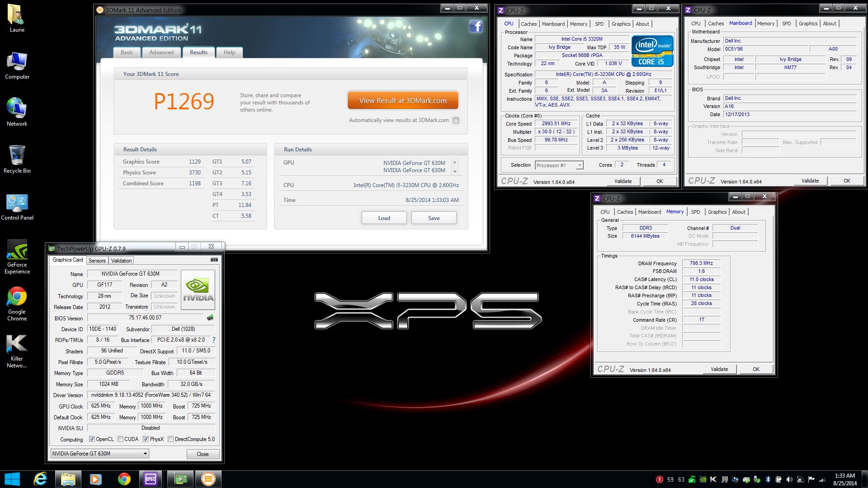This screenshot has width=868, height=488.
Task: Switch to the Advanced tab in 3DMark
Action: coord(161,52)
